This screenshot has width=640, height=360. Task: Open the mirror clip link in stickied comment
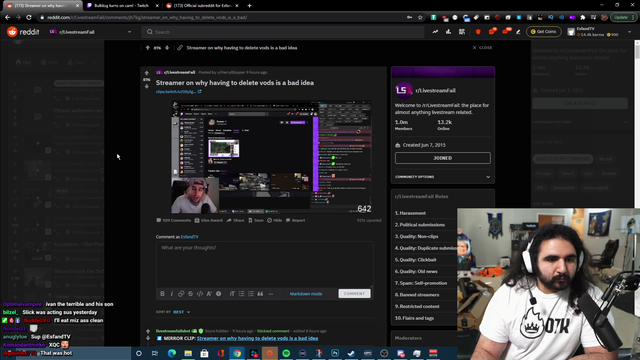point(257,338)
